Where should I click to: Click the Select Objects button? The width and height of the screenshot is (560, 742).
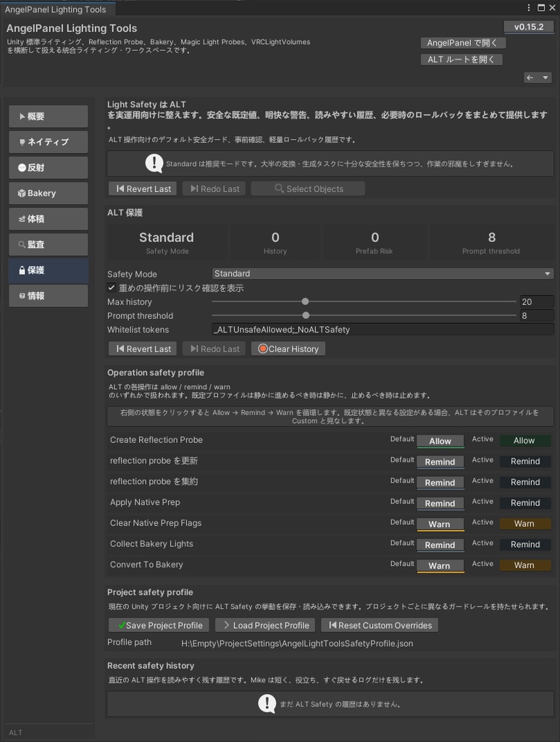point(308,189)
